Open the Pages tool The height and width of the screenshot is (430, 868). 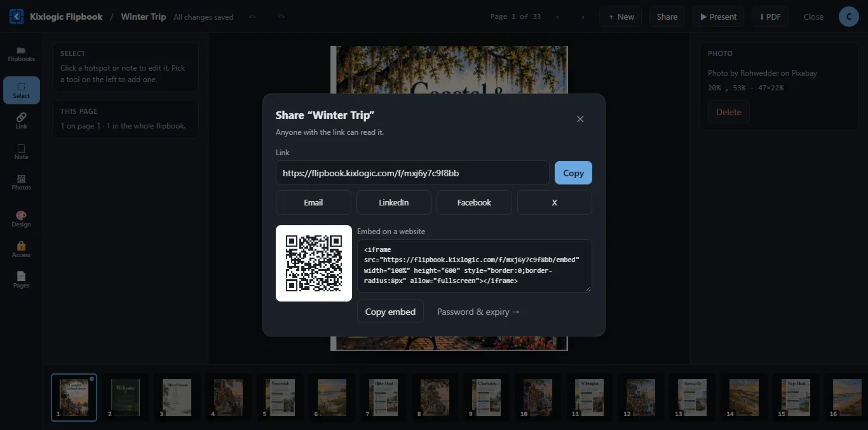click(21, 280)
